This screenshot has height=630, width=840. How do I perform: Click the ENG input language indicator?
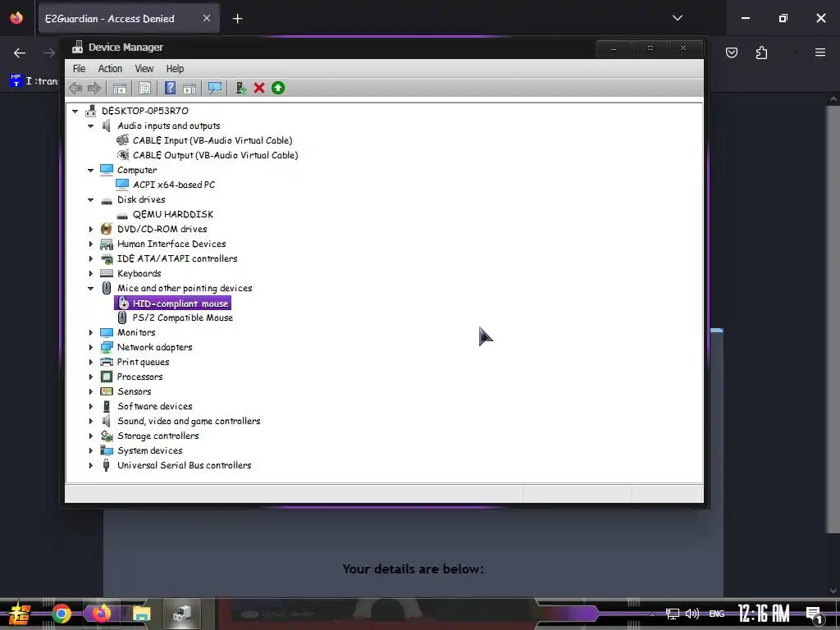tap(717, 614)
